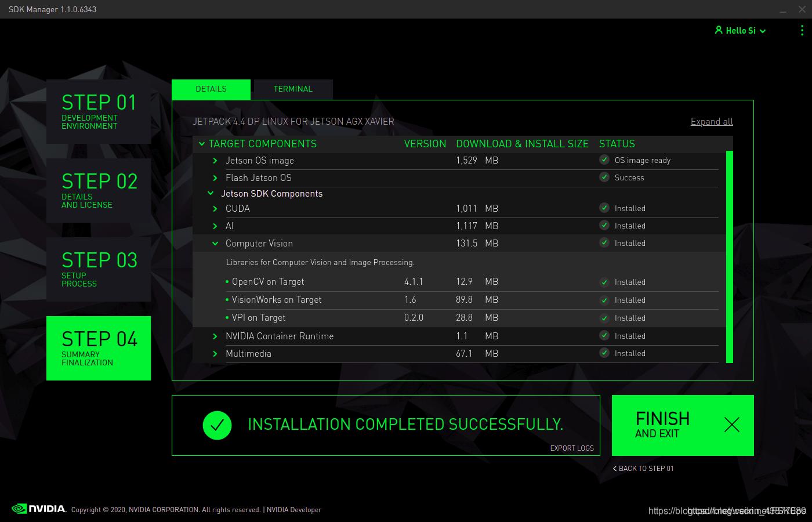Viewport: 812px width, 522px height.
Task: Open the Hello Si account dropdown
Action: pyautogui.click(x=740, y=30)
